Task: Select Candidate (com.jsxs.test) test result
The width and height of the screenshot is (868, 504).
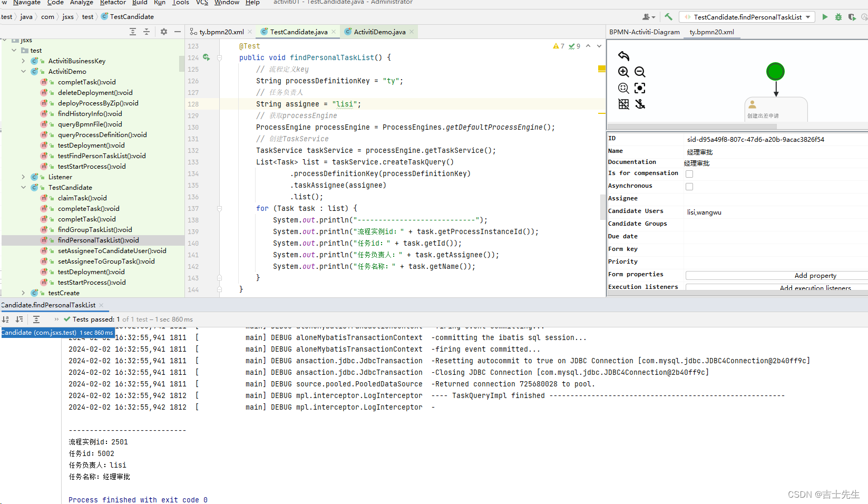Action: [x=57, y=333]
